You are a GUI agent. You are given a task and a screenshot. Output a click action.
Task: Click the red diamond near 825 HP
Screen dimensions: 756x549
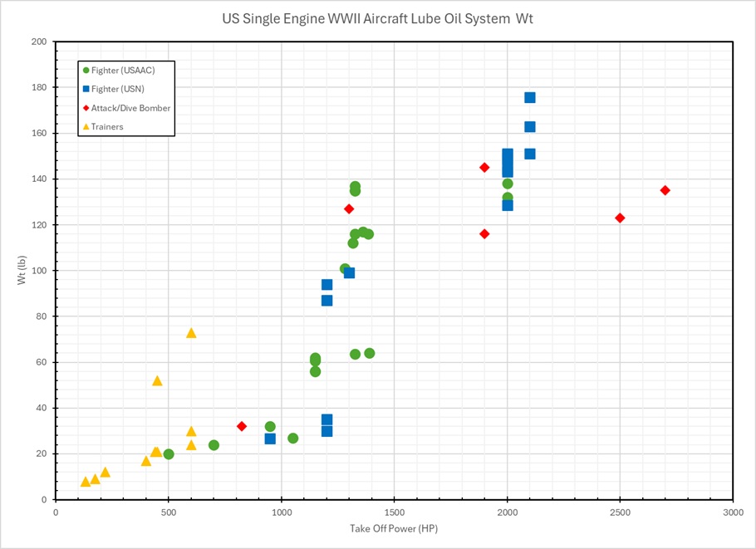click(x=242, y=426)
